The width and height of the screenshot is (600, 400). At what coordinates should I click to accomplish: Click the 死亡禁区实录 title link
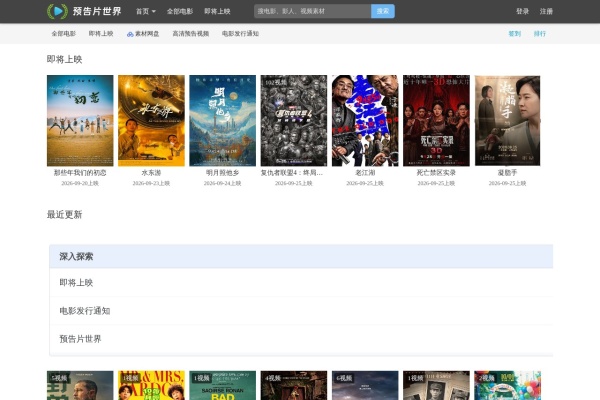pyautogui.click(x=436, y=173)
